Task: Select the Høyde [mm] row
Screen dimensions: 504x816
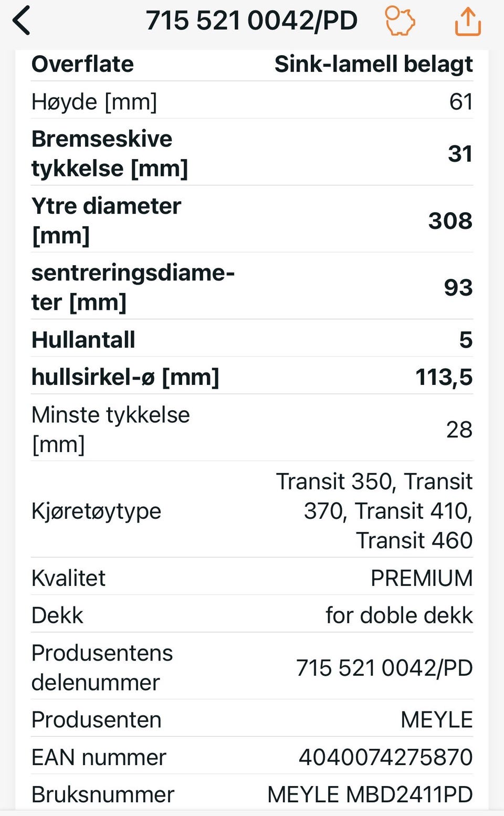Action: pos(252,101)
